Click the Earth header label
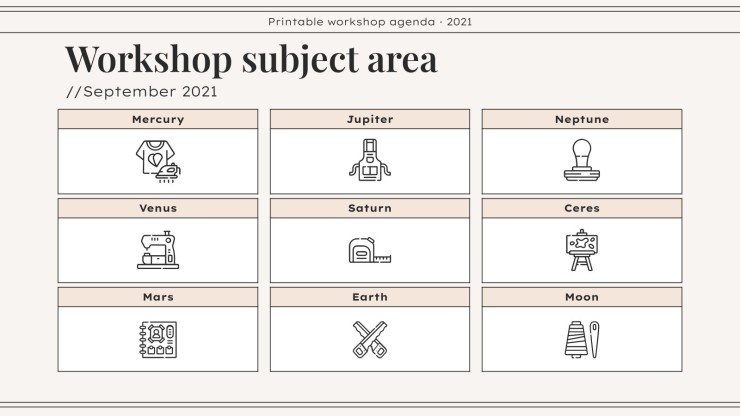740x416 pixels. pyautogui.click(x=370, y=297)
